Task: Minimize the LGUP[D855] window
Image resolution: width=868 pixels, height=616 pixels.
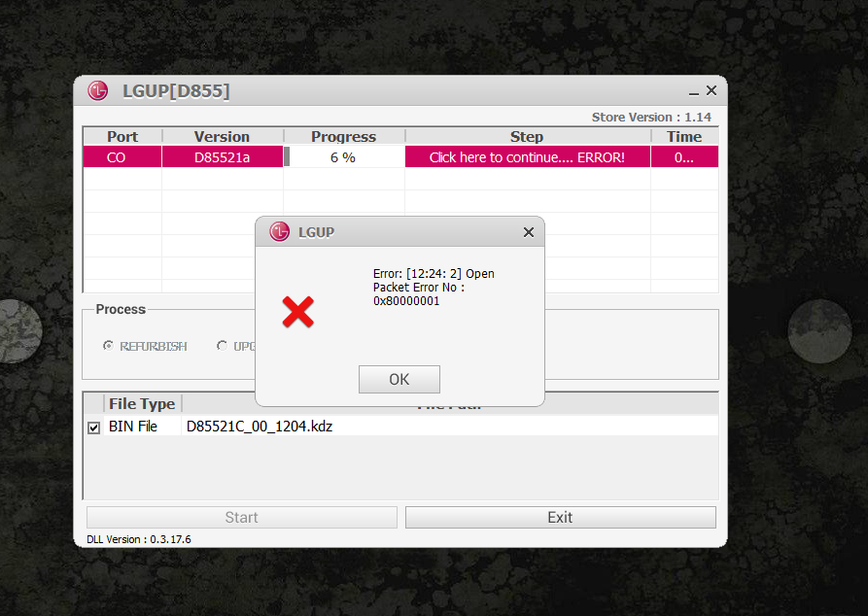Action: click(x=694, y=92)
